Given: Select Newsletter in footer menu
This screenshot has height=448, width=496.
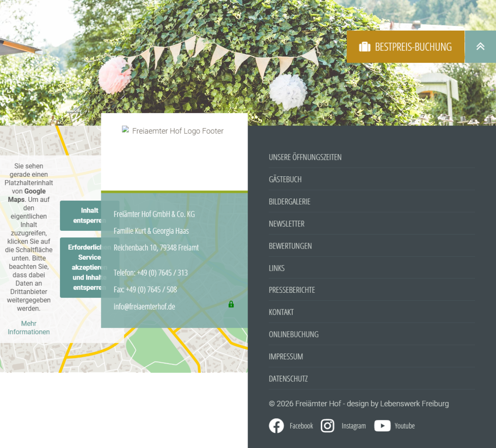Looking at the screenshot, I should click(286, 224).
